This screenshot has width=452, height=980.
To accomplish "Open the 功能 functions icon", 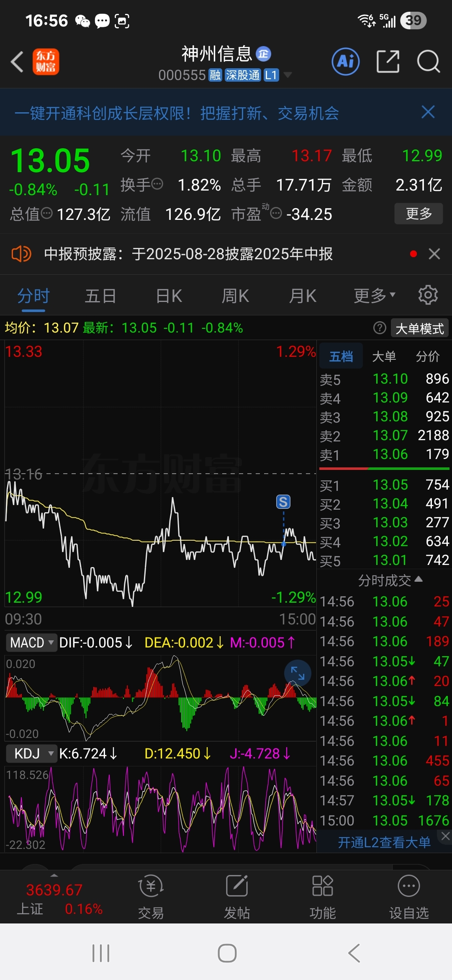I will 323,897.
